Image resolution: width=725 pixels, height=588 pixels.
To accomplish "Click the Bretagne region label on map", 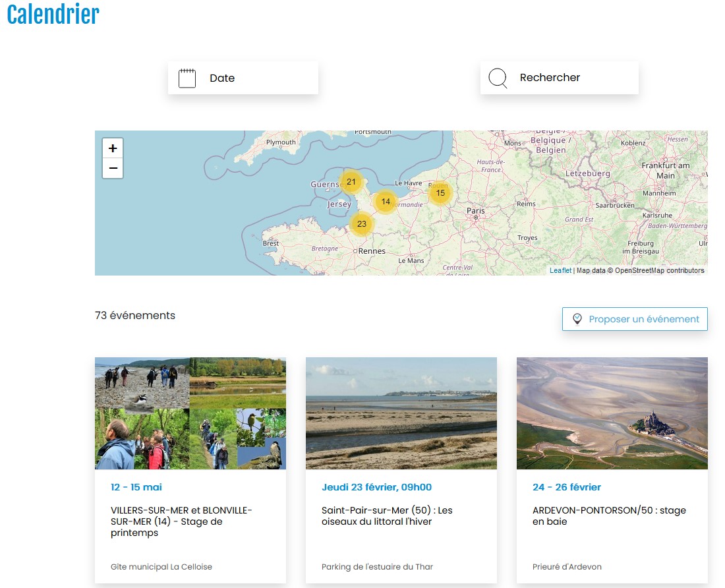I will coord(324,249).
